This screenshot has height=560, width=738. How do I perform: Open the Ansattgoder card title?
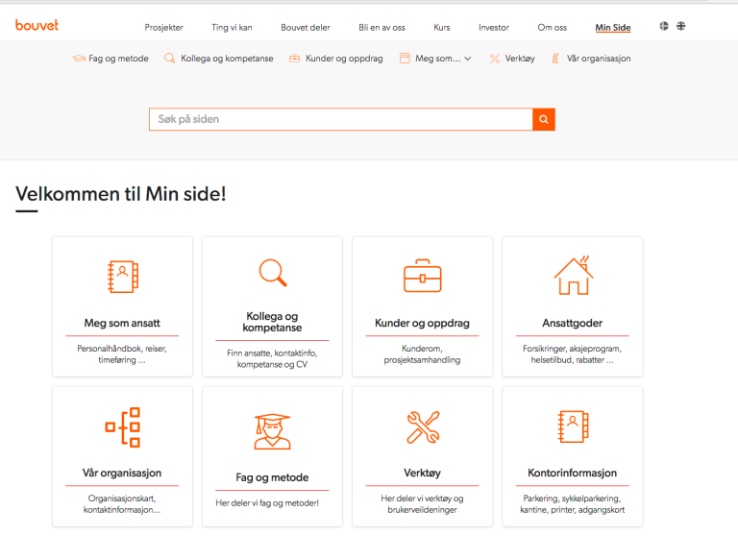click(573, 323)
